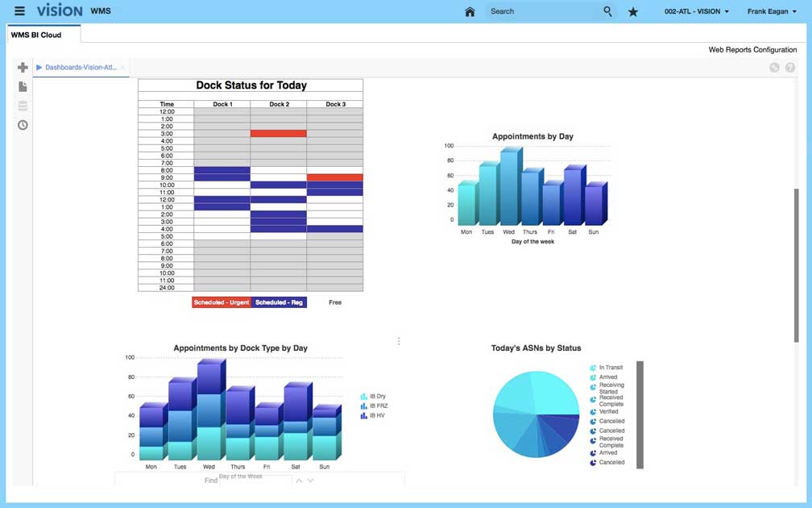Toggle IB FRZ series in chart legend

coord(374,406)
